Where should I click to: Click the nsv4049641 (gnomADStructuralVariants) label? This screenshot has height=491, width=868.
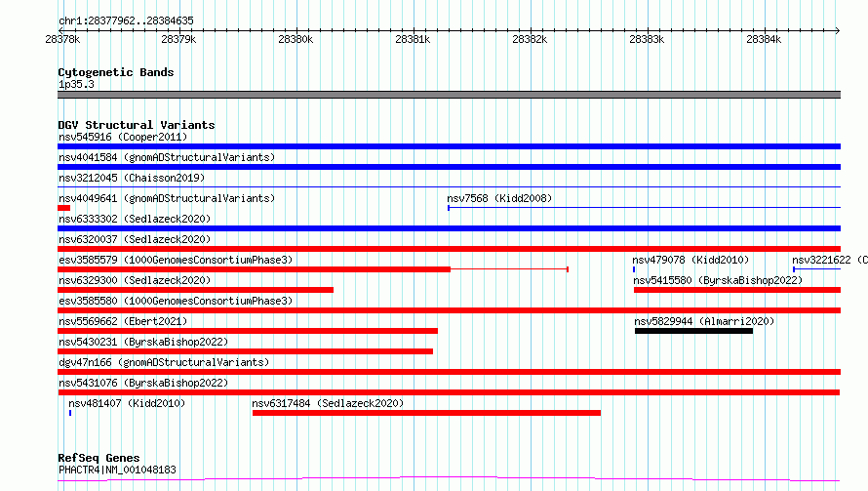coord(167,198)
